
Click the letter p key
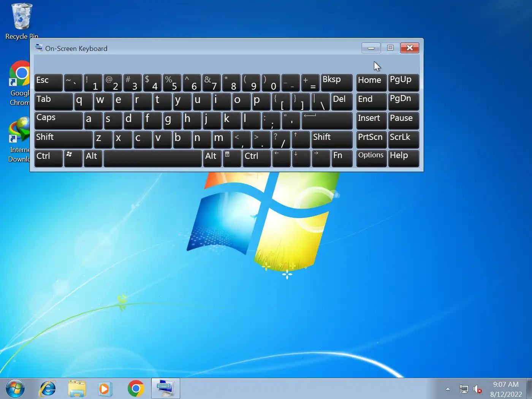click(x=261, y=101)
